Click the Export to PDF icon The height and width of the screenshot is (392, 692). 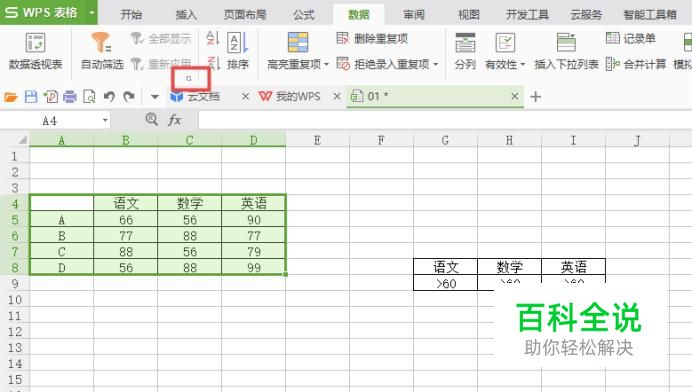click(x=51, y=97)
